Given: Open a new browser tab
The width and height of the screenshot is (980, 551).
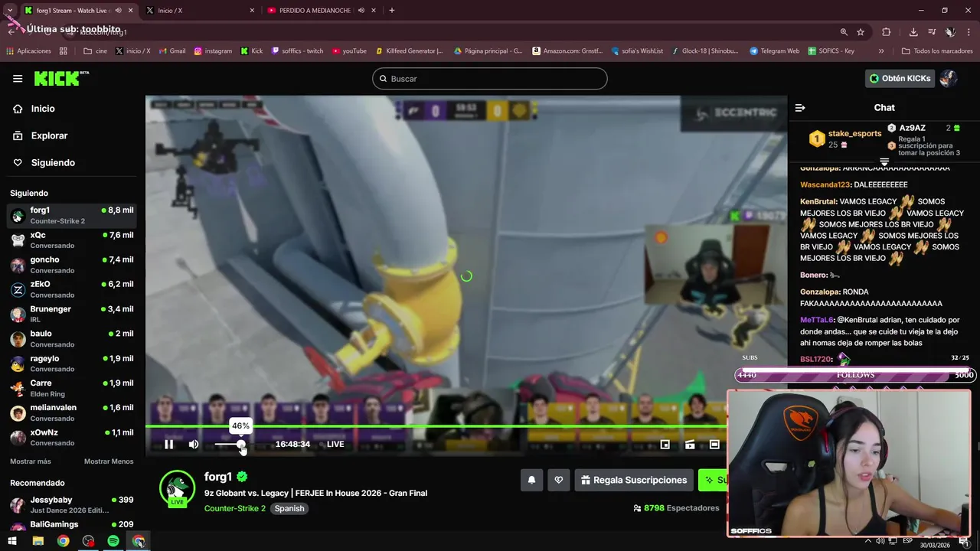Looking at the screenshot, I should pyautogui.click(x=392, y=11).
